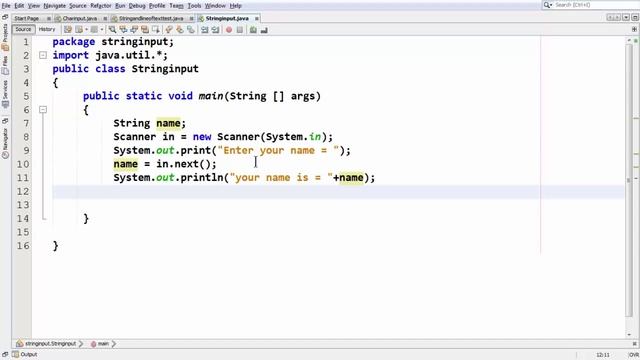Image resolution: width=640 pixels, height=360 pixels.
Task: Open the Source menu
Action: tap(78, 6)
